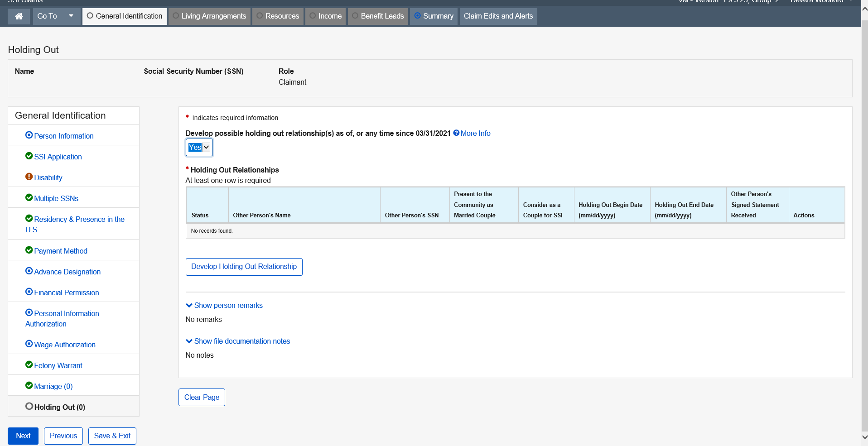The image size is (868, 446).
Task: Click Develop Holding Out Relationship button
Action: [244, 267]
